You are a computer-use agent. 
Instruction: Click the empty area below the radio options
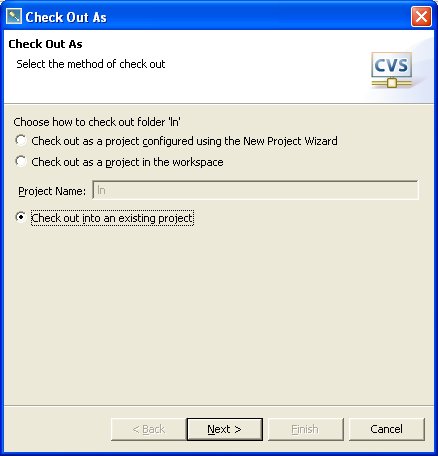point(219,313)
